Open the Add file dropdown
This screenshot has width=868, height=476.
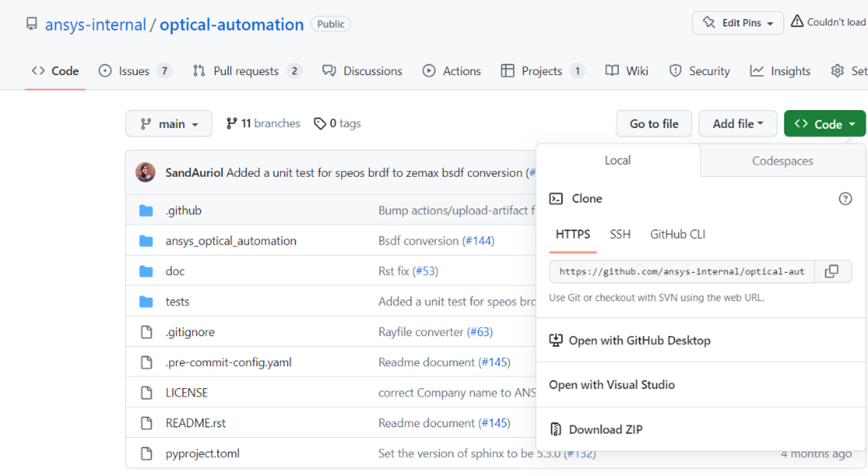(738, 124)
